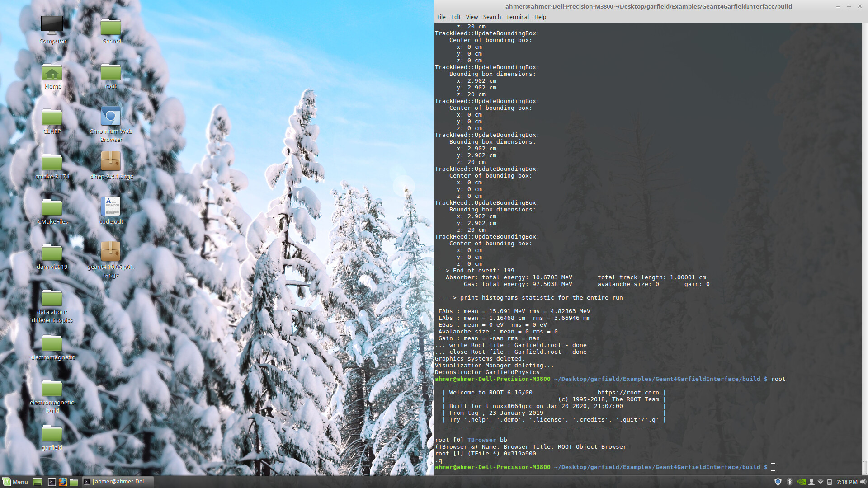This screenshot has width=868, height=488.
Task: Open the electromagnetic folder icon
Action: coord(52,347)
